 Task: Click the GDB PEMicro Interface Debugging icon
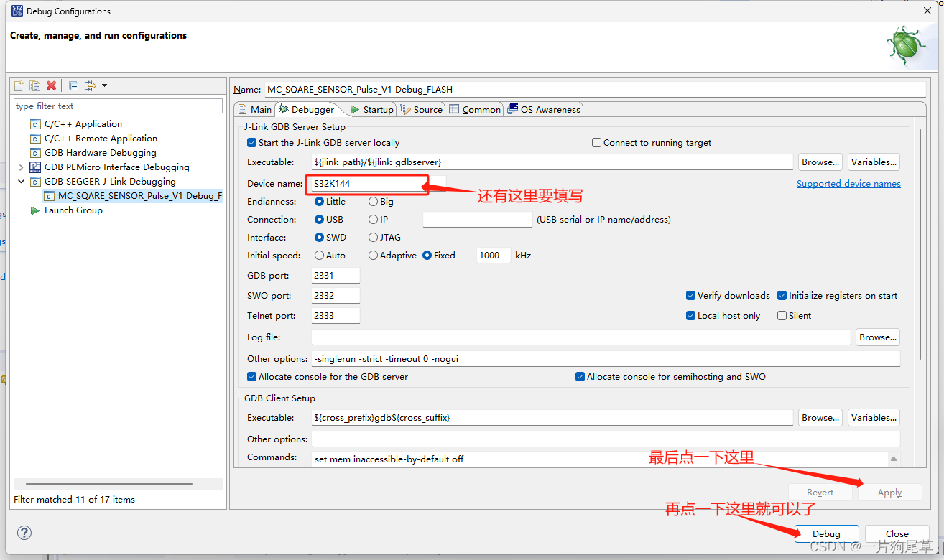point(35,167)
